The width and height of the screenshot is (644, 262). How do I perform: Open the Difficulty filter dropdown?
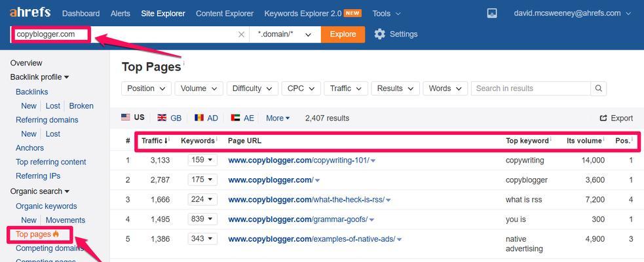point(252,88)
